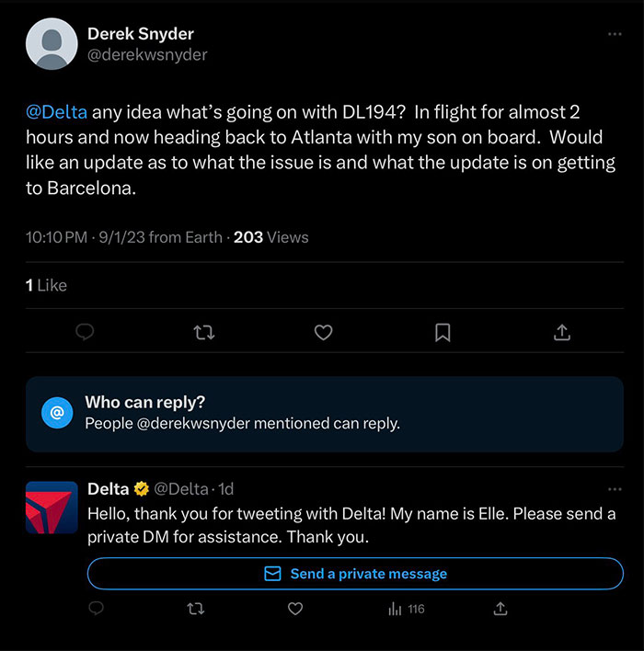This screenshot has height=651, width=644.
Task: Retweet Derek Snyder's post about DL194
Action: coord(204,333)
